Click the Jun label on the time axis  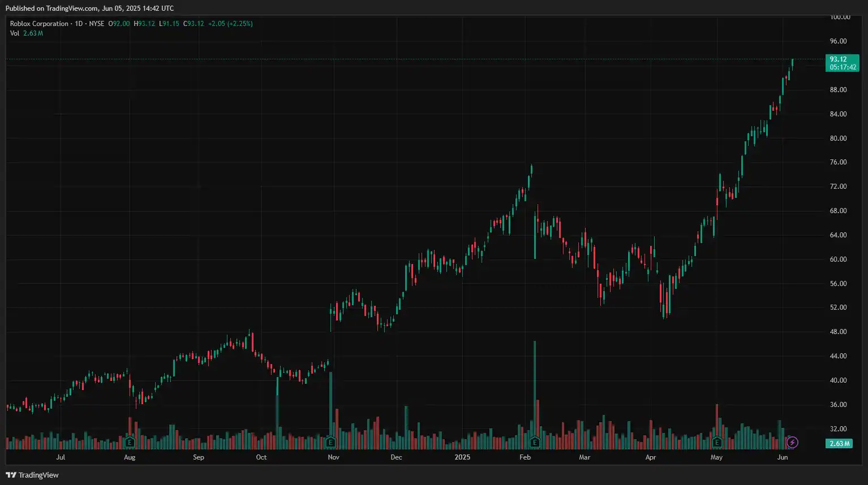[782, 457]
